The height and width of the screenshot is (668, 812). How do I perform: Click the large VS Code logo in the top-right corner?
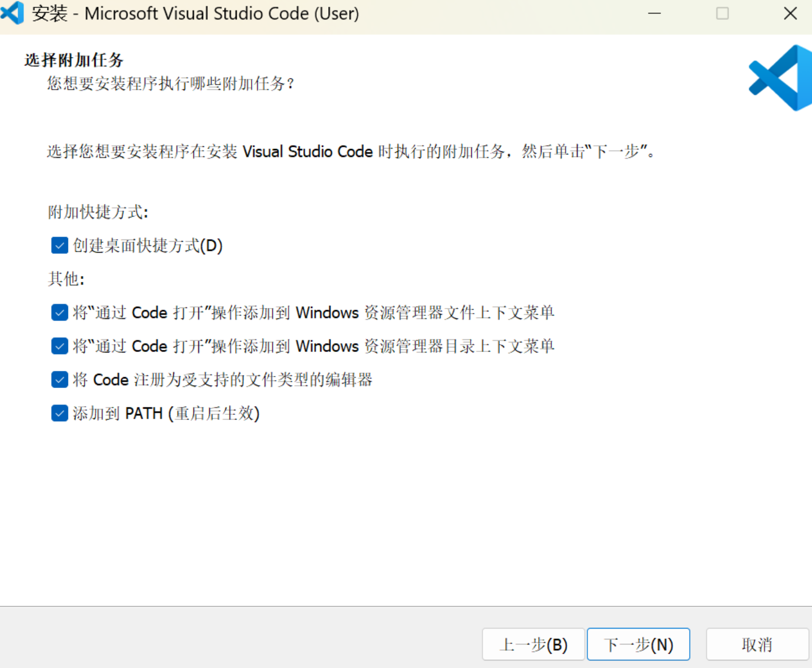pyautogui.click(x=781, y=78)
